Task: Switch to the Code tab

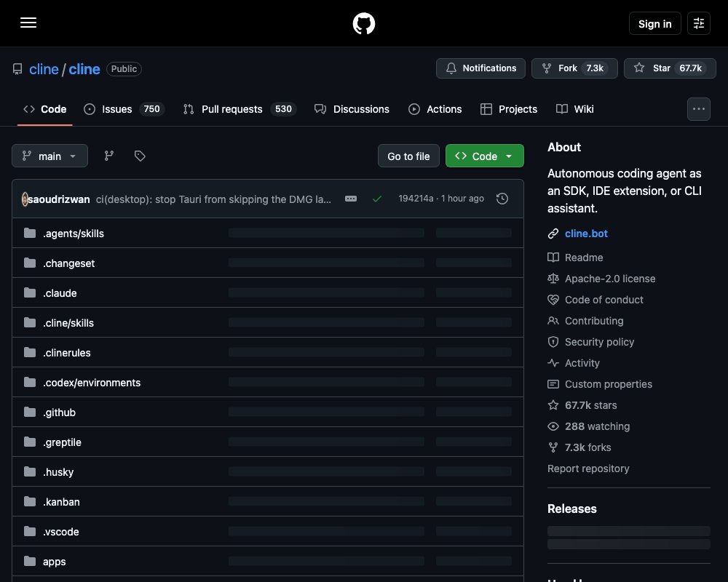Action: (45, 109)
